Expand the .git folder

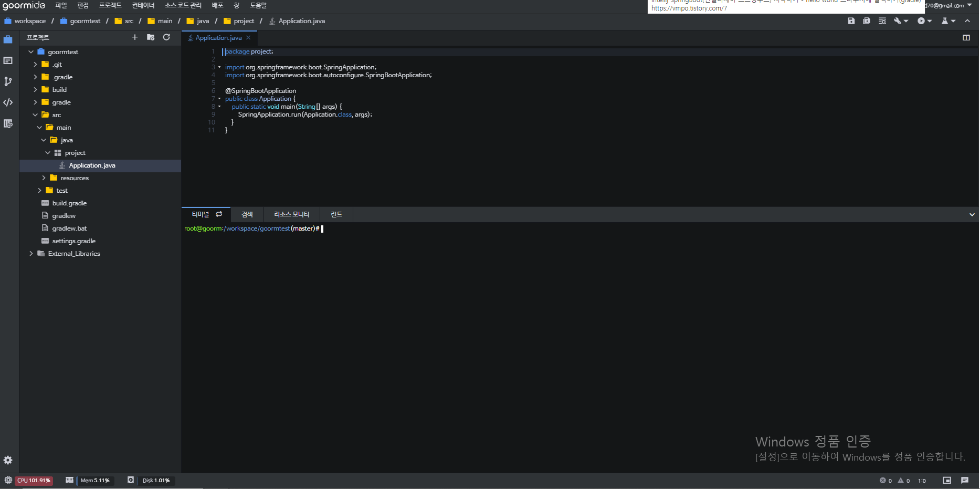coord(35,65)
